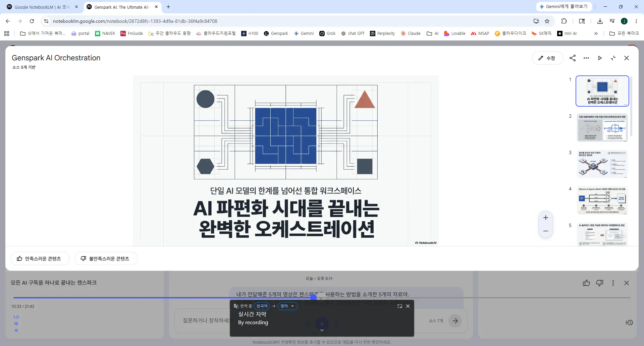This screenshot has height=346, width=644.
Task: Open the Claude bookmark
Action: (411, 34)
